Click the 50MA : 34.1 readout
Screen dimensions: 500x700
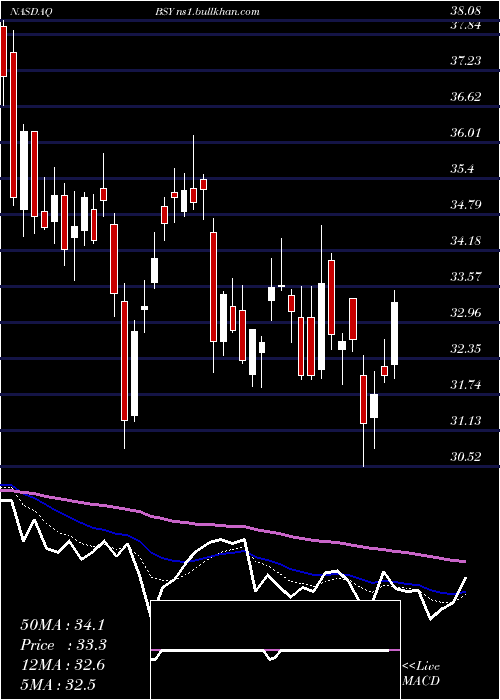click(64, 625)
